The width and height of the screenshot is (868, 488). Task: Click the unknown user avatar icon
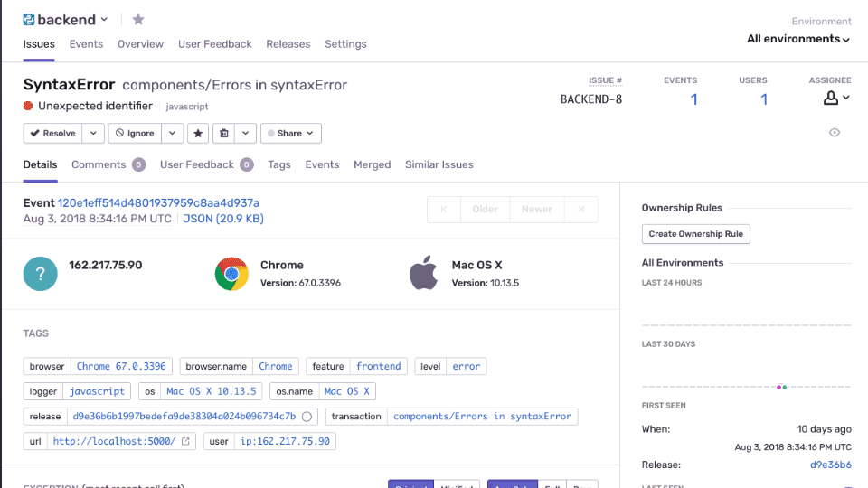click(x=41, y=274)
